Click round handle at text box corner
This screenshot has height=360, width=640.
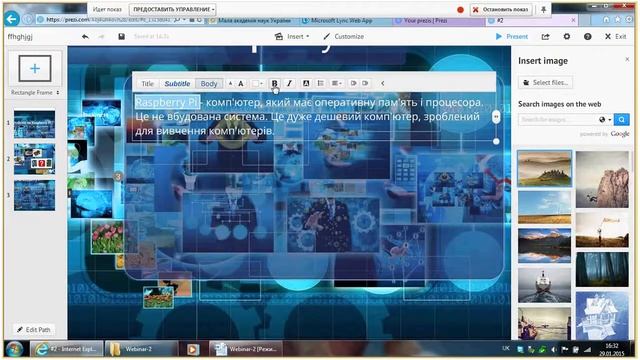pos(496,141)
